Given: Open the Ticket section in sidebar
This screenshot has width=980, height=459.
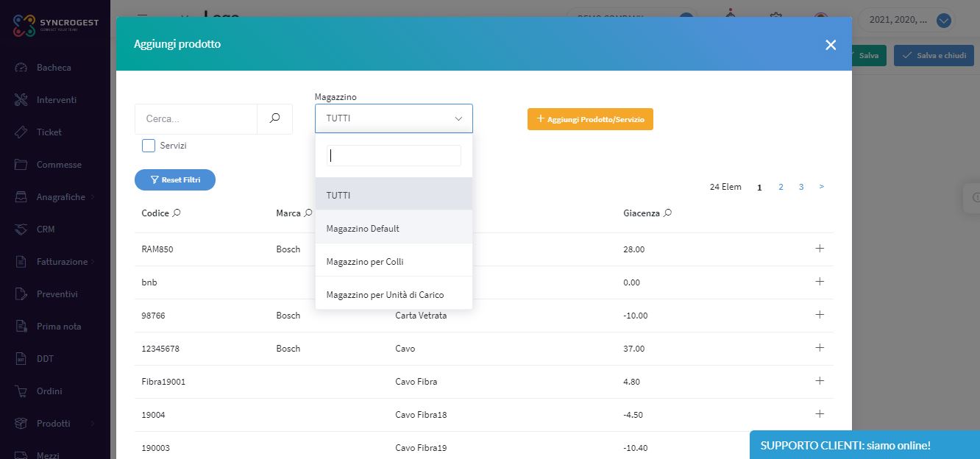Looking at the screenshot, I should (49, 132).
